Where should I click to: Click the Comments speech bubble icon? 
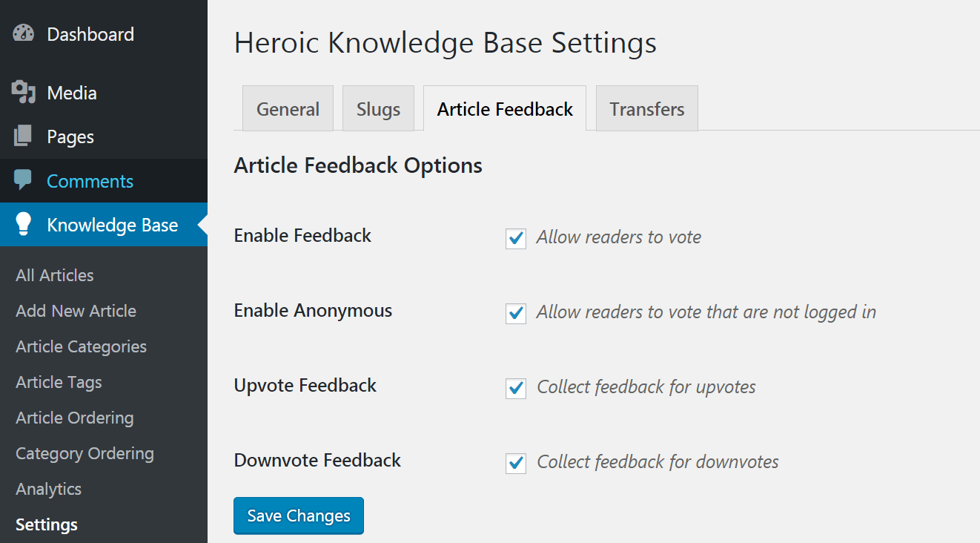pos(24,180)
